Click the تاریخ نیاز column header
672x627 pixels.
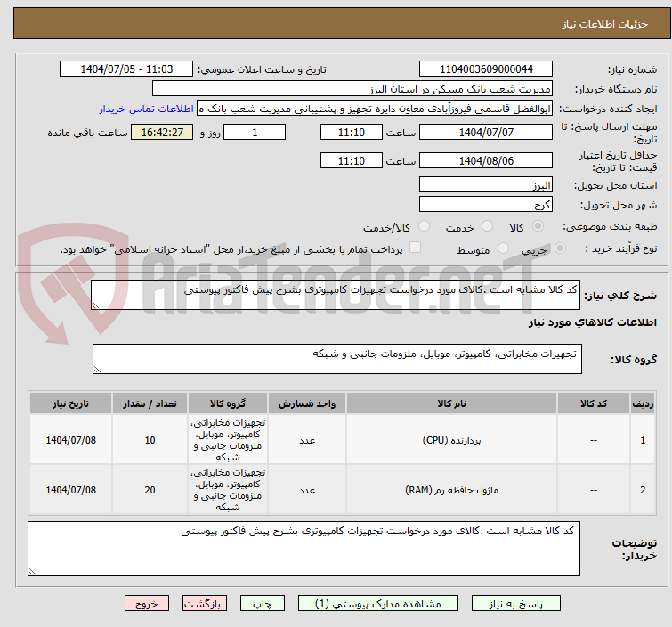(x=70, y=403)
